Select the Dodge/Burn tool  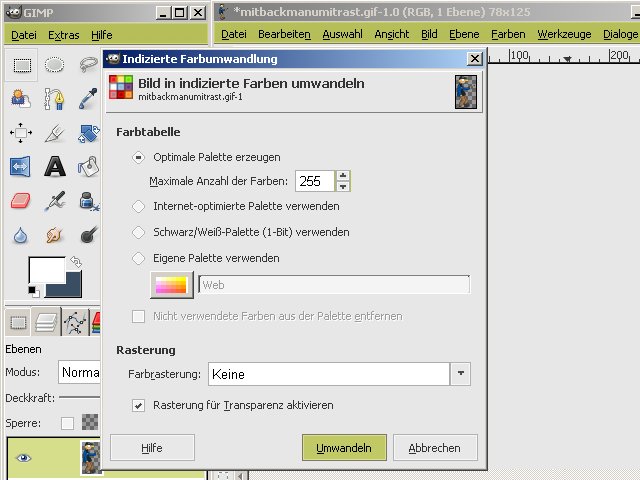click(x=88, y=235)
